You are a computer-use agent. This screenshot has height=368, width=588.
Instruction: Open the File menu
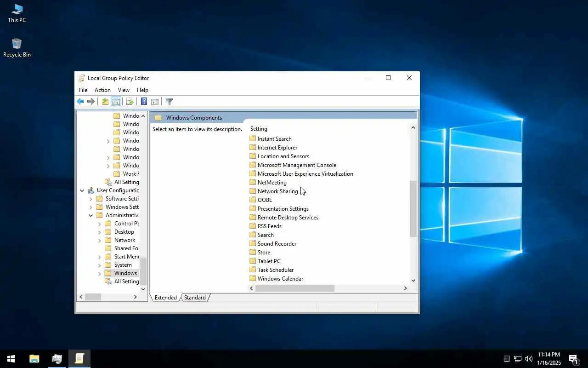point(83,90)
